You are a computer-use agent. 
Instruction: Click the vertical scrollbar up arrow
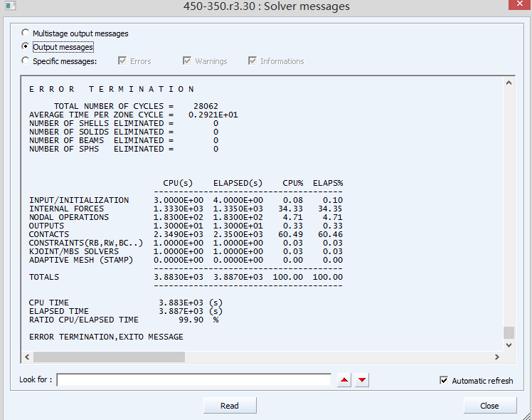pyautogui.click(x=509, y=83)
